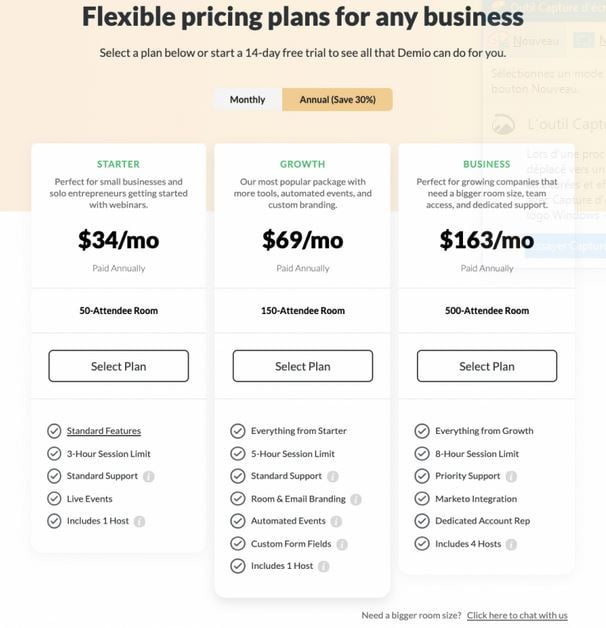
Task: Show info icon beside Includes 4 Hosts
Action: pos(511,544)
